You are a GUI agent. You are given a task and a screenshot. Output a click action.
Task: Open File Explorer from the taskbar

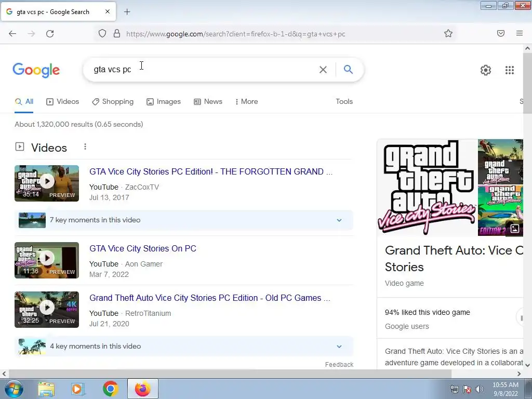46,389
